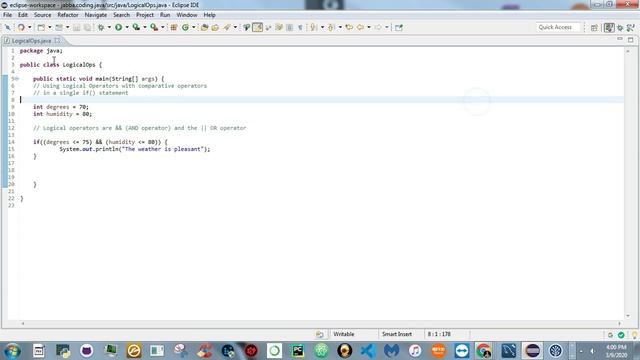Open TeamViewer from the taskbar
Screen dimensions: 640x360
pyautogui.click(x=462, y=351)
